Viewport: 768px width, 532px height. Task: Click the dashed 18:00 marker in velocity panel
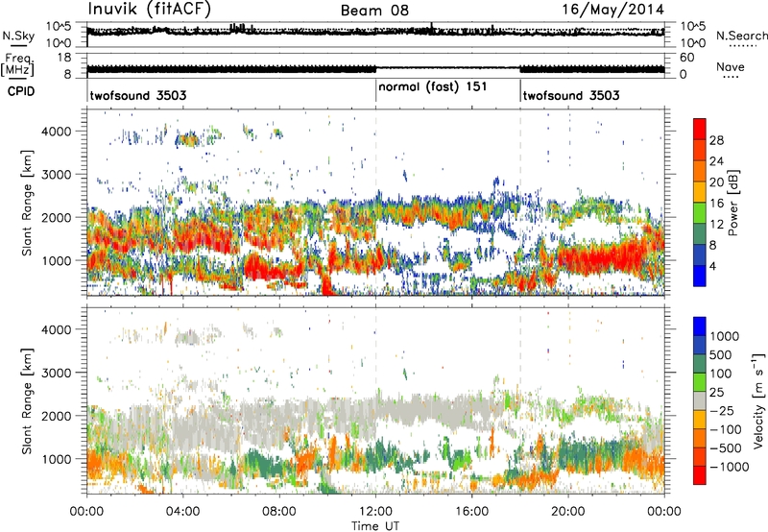click(x=520, y=400)
